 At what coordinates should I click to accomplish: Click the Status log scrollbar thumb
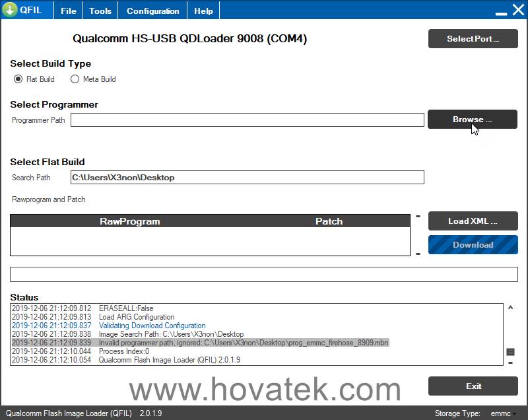click(x=510, y=352)
